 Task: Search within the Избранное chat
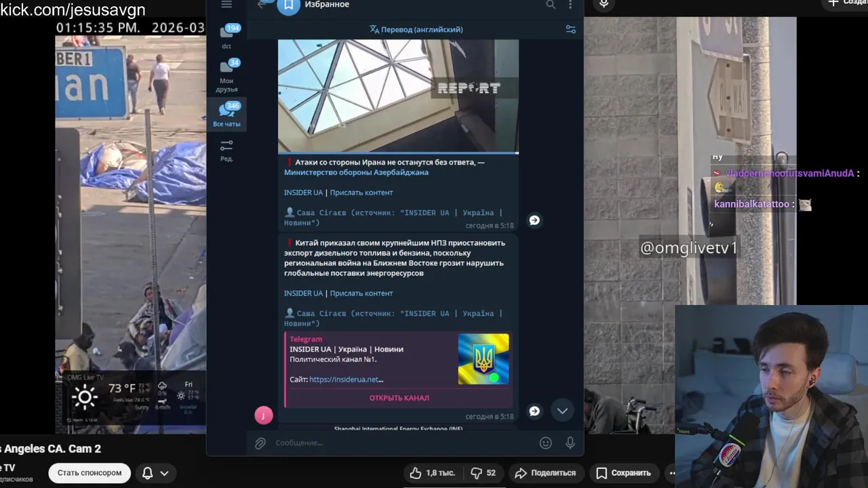tap(551, 5)
